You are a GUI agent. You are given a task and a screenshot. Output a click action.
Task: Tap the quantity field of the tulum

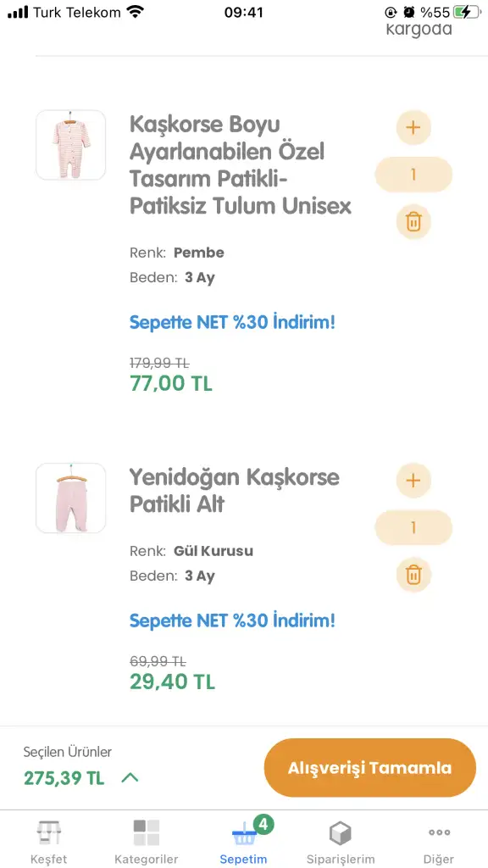(413, 175)
